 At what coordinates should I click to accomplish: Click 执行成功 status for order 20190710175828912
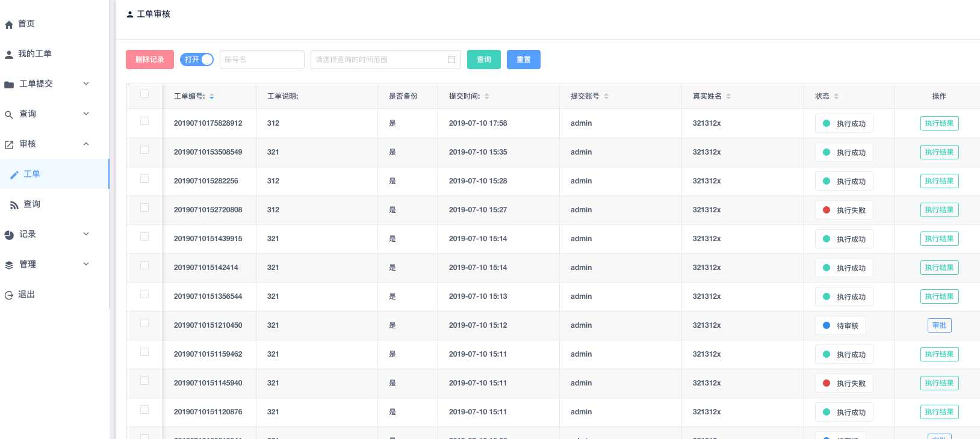coord(844,123)
